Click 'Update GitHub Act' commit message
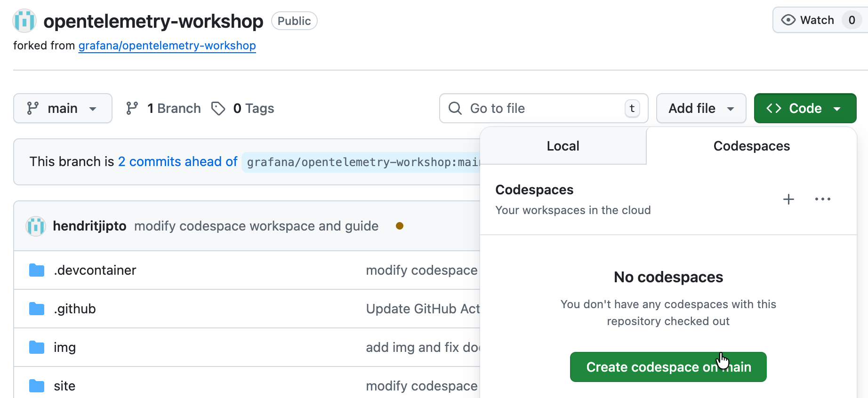Screen dimensions: 868x398 (x=423, y=309)
